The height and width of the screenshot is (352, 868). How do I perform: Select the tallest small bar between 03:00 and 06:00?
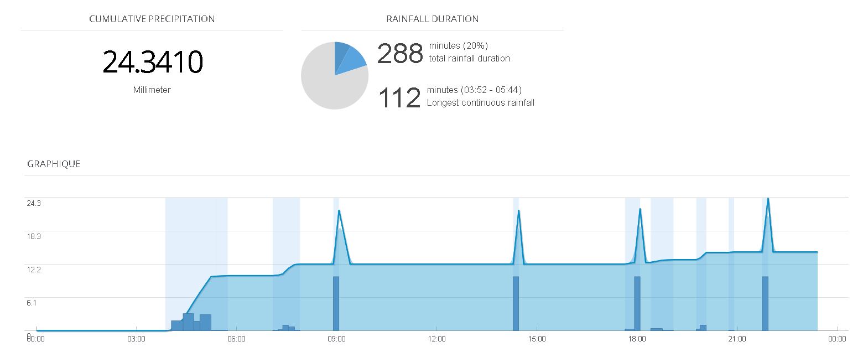[x=188, y=322]
